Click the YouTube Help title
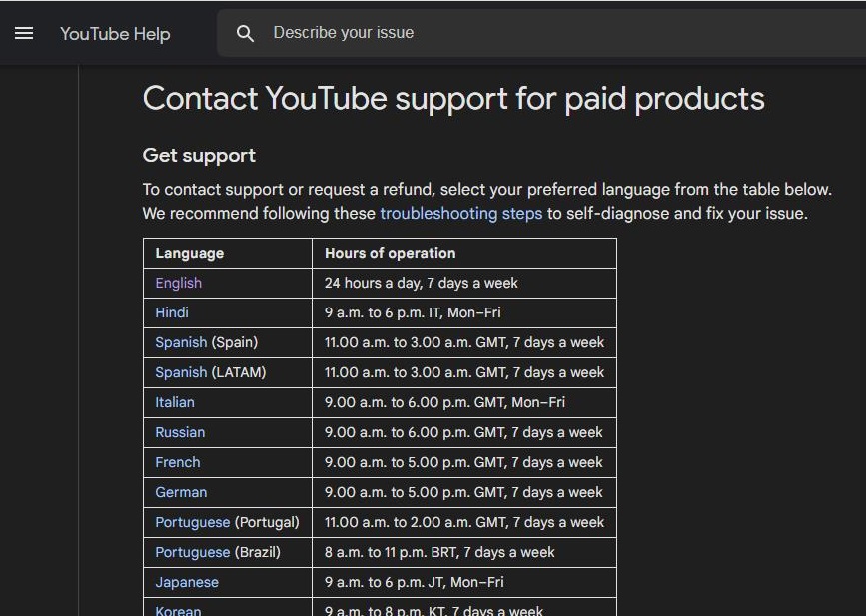The height and width of the screenshot is (616, 866). pyautogui.click(x=115, y=34)
